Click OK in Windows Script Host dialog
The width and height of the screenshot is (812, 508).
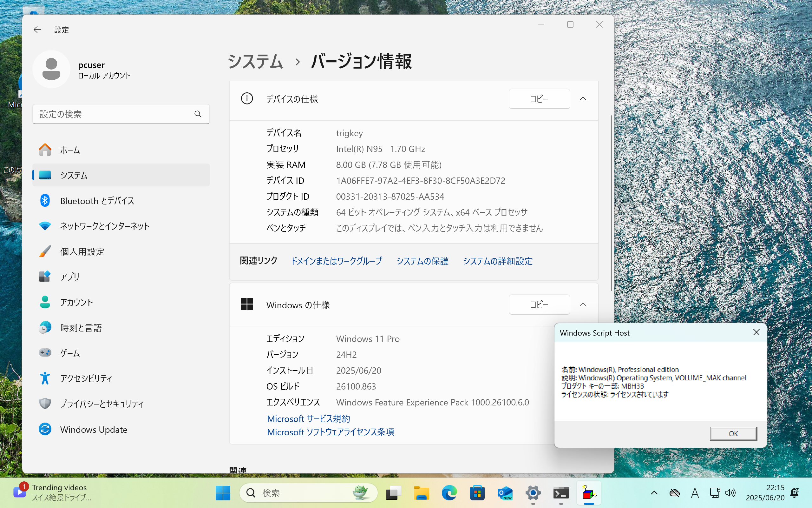(x=733, y=434)
